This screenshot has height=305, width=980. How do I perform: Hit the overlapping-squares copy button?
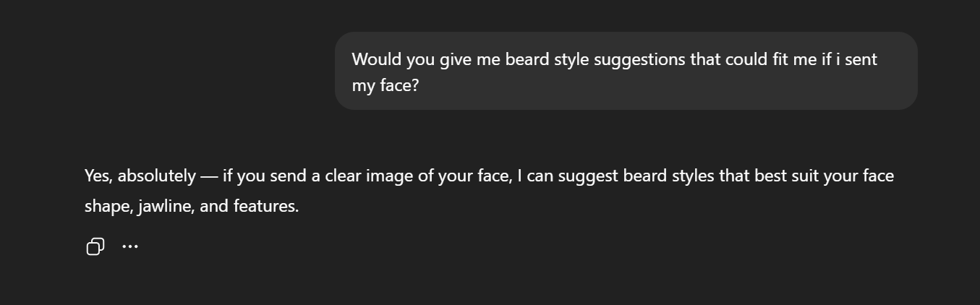point(95,246)
